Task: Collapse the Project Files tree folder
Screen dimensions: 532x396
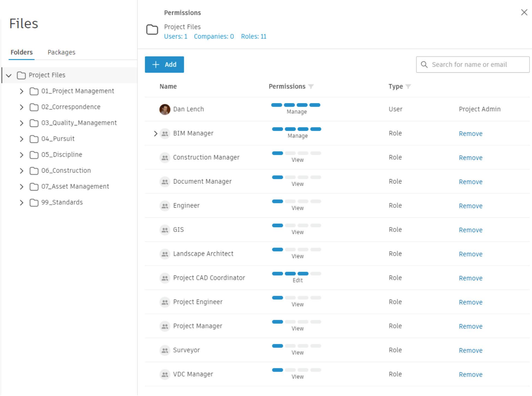Action: [9, 75]
